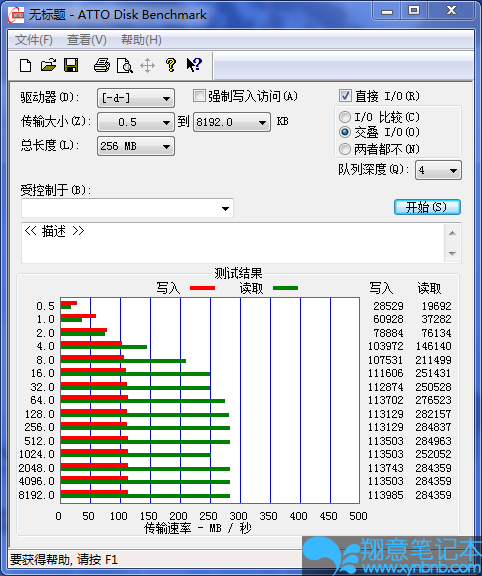Image resolution: width=482 pixels, height=576 pixels.
Task: Click the write value 112874
Action: (386, 387)
